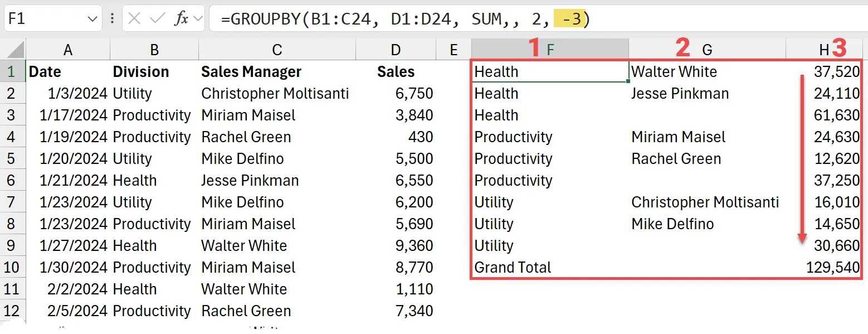Select column D header
This screenshot has height=334, width=868.
[x=395, y=50]
